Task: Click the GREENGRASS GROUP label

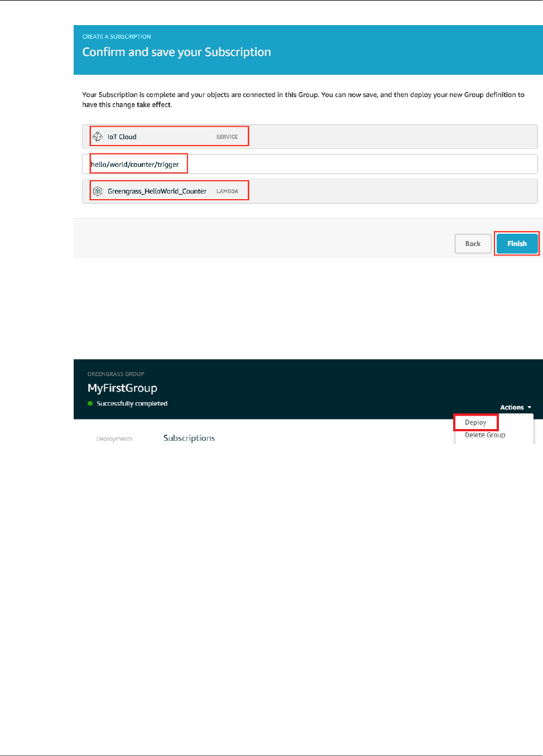Action: pyautogui.click(x=116, y=374)
